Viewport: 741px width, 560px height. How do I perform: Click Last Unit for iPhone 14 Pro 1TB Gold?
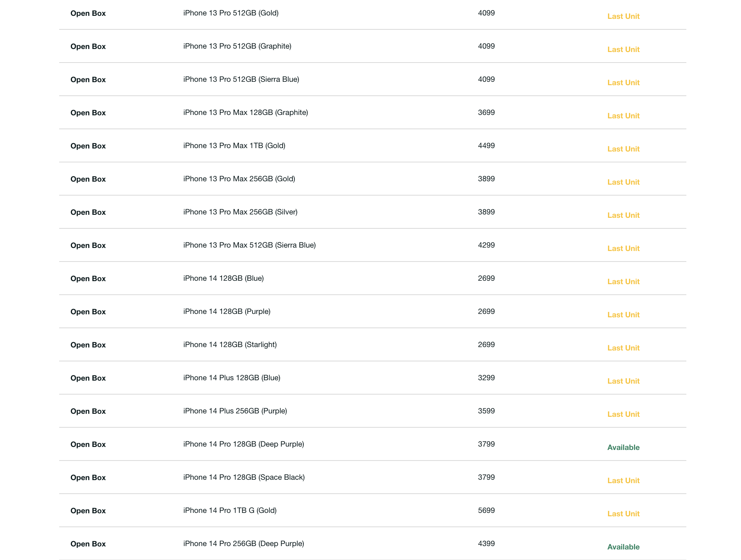coord(623,514)
